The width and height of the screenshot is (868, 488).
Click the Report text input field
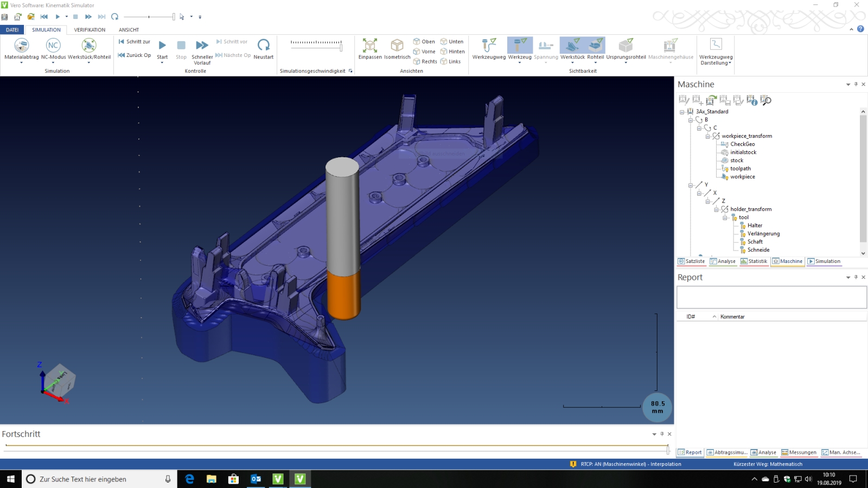coord(771,297)
